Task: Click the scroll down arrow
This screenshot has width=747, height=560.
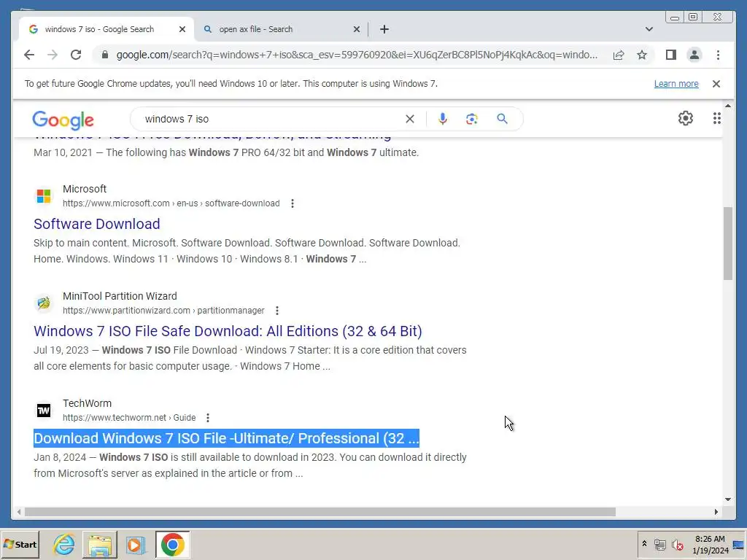Action: (727, 499)
